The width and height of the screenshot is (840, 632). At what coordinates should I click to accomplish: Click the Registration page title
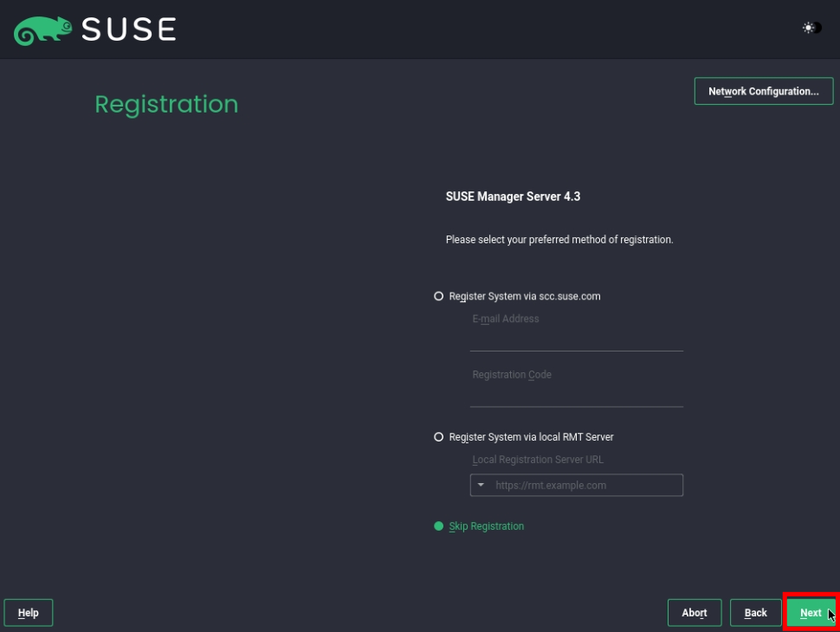tap(166, 105)
